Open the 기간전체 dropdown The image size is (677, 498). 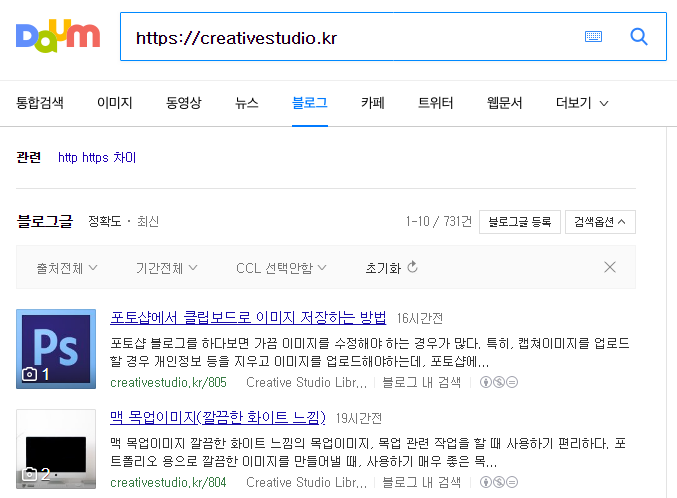pos(167,268)
